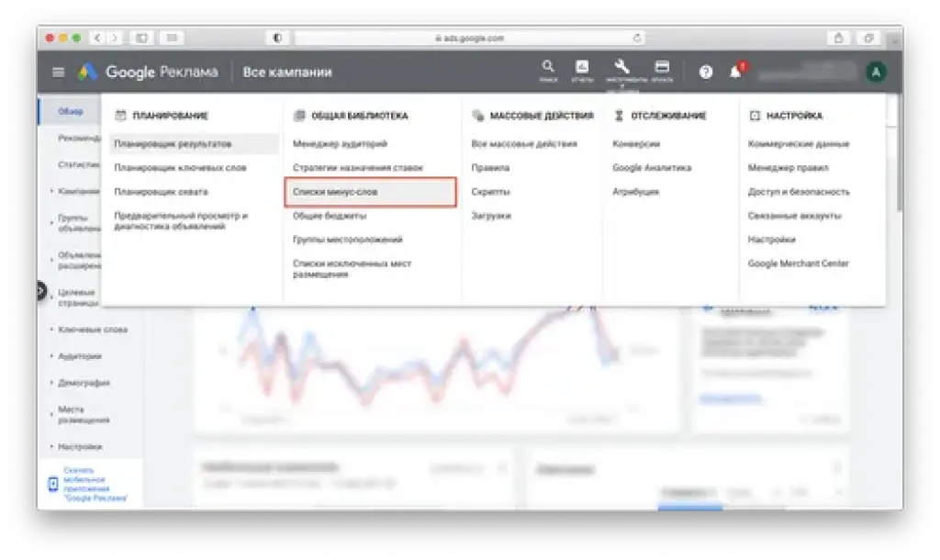The image size is (940, 560).
Task: Open Связанные аккаунты
Action: click(x=794, y=216)
